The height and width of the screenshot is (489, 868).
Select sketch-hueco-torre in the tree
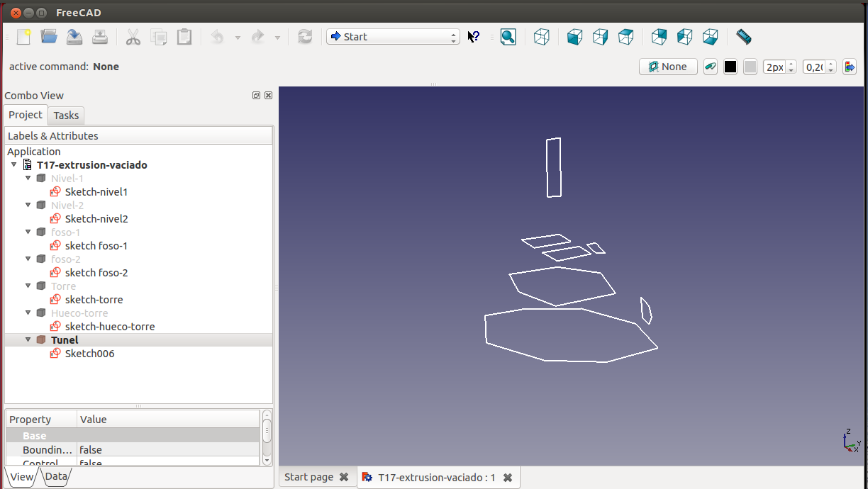coord(109,327)
